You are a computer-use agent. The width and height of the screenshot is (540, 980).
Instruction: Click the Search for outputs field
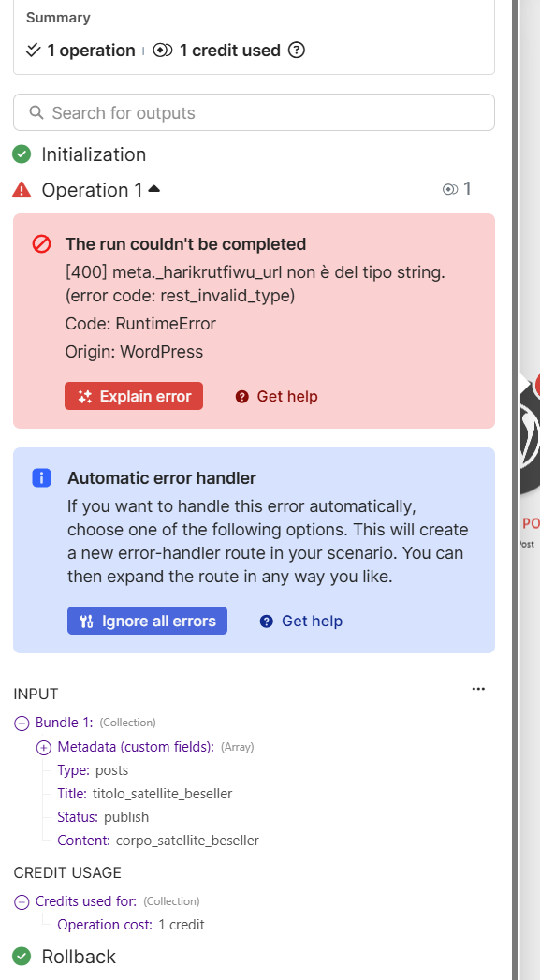coord(254,112)
